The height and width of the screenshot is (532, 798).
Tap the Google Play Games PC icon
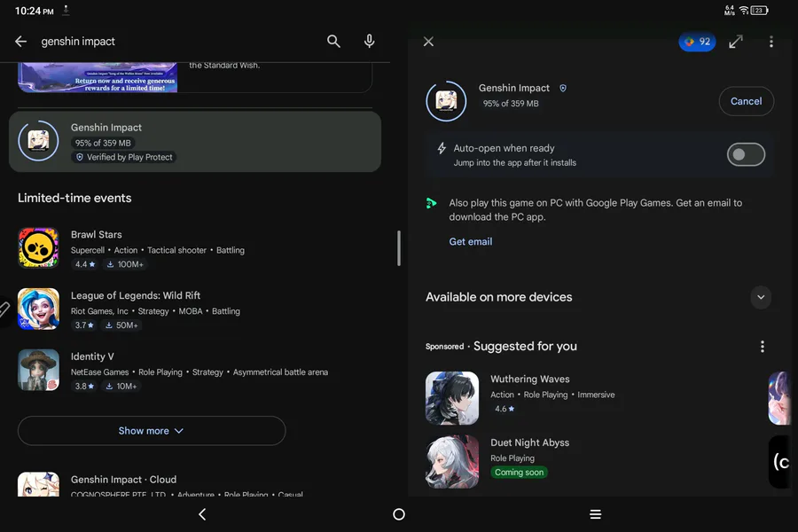coord(431,204)
